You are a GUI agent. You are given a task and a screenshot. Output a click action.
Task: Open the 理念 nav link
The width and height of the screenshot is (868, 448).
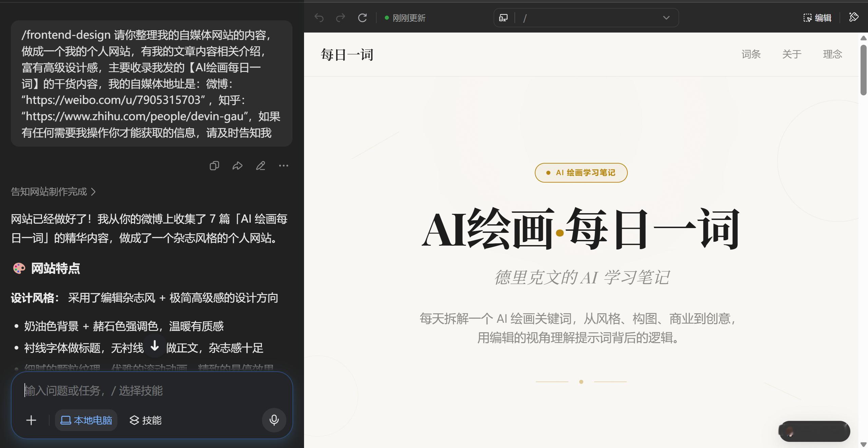click(832, 54)
